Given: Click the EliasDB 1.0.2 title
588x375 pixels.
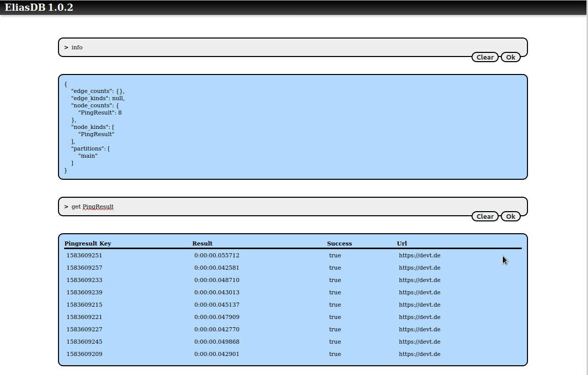Looking at the screenshot, I should pos(39,7).
